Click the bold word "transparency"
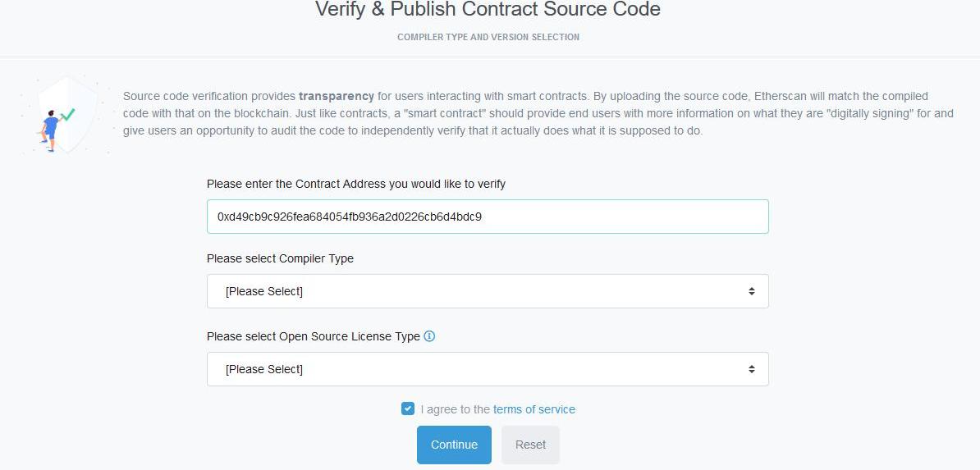The height and width of the screenshot is (470, 980). 336,96
